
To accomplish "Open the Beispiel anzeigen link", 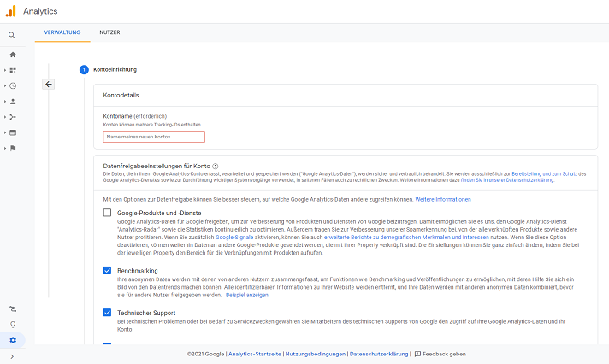I will pos(246,296).
